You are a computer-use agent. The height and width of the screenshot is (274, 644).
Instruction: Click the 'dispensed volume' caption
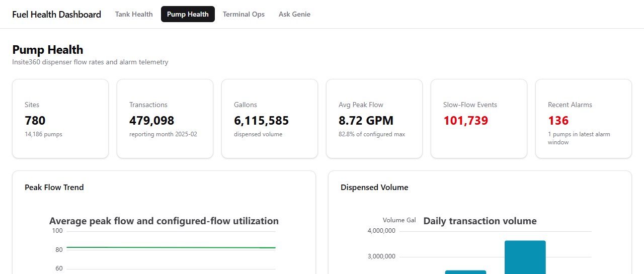tap(258, 134)
